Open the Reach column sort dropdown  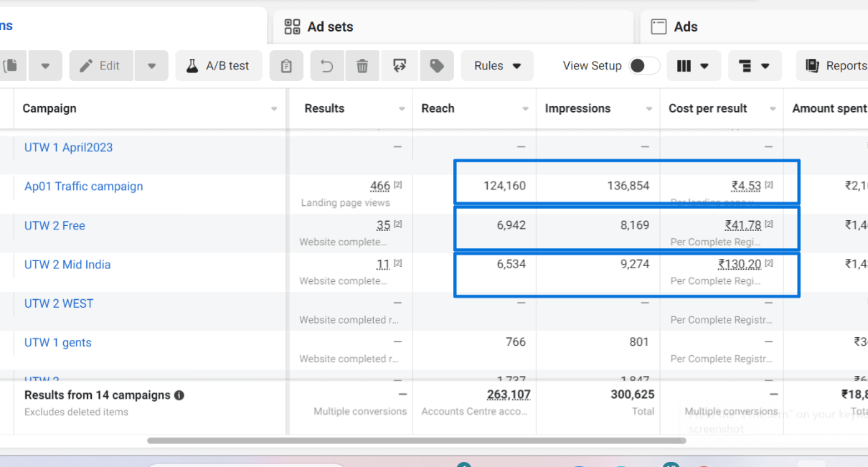pyautogui.click(x=526, y=109)
